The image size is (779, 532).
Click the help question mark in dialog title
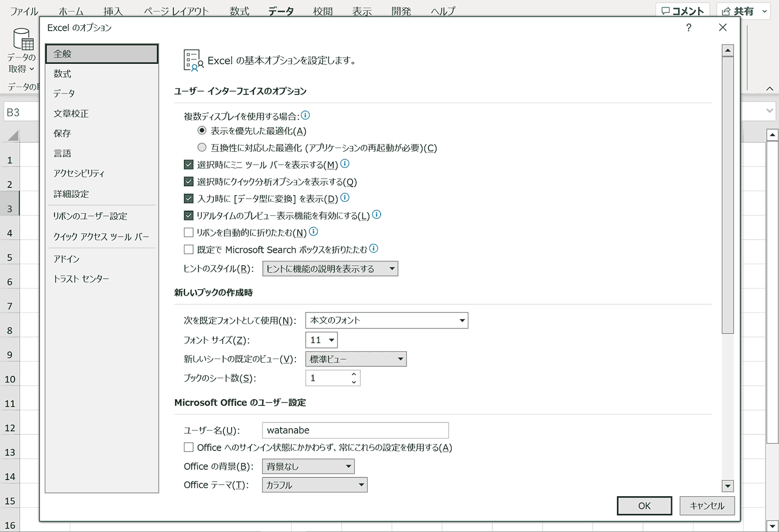point(689,28)
